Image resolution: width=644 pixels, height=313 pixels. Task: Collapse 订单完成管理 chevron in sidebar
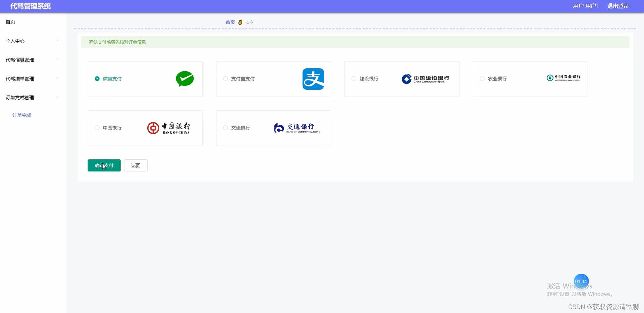coord(57,97)
